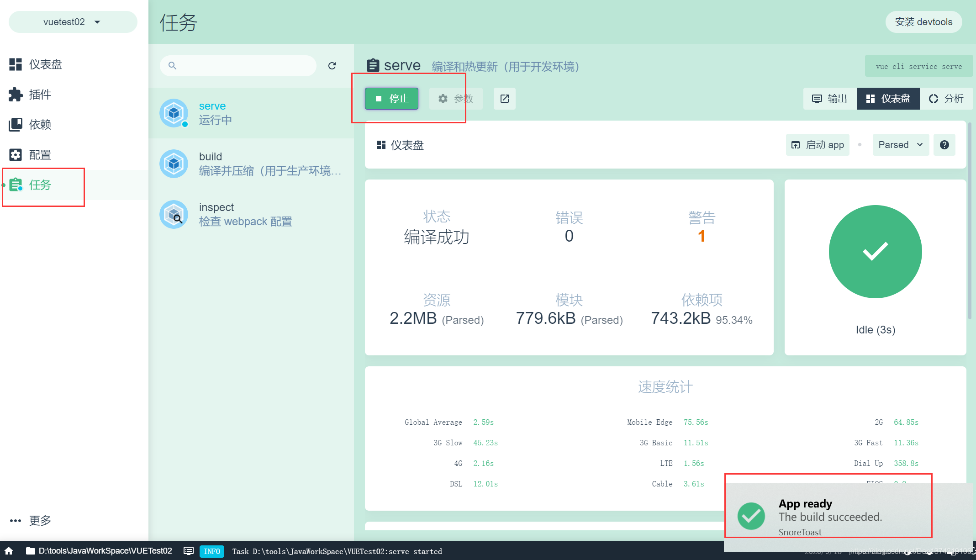This screenshot has width=976, height=560.
Task: Open the 仪表盘 sidebar item
Action: point(74,64)
